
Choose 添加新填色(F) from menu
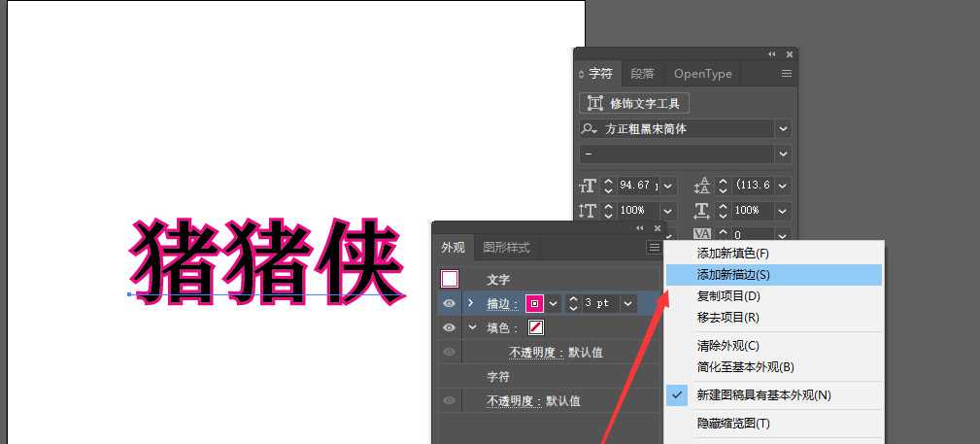coord(774,254)
